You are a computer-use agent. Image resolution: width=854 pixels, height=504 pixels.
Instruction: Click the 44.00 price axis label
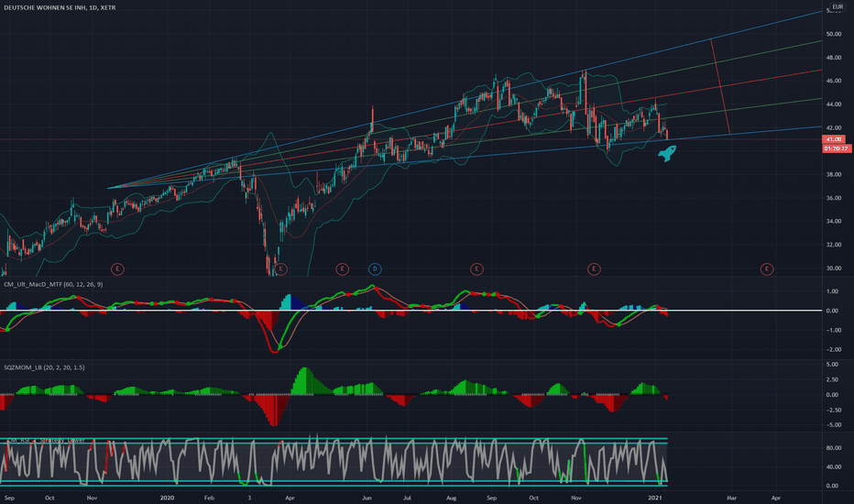click(833, 104)
